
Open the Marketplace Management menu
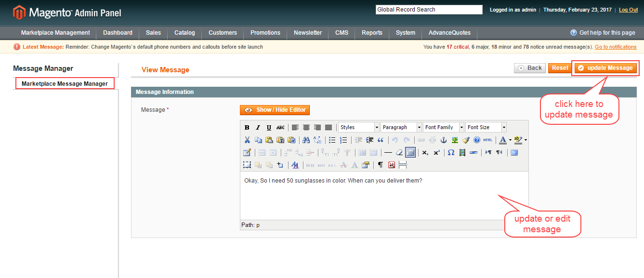pyautogui.click(x=55, y=33)
